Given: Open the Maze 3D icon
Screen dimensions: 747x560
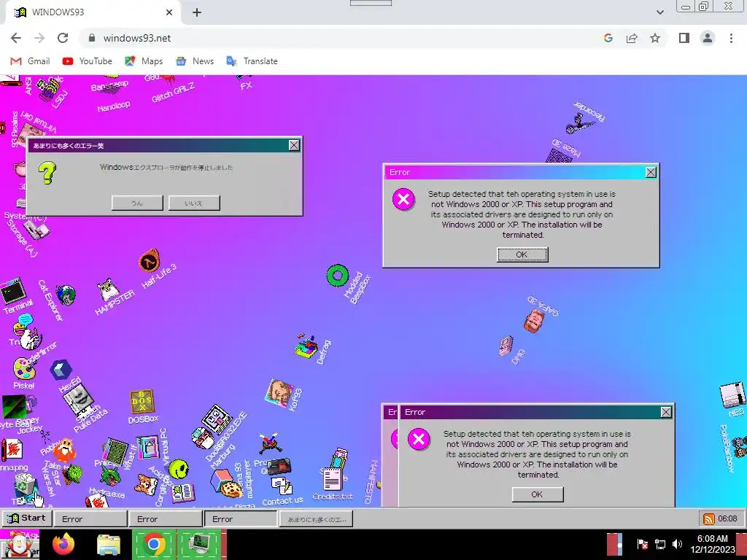Looking at the screenshot, I should (558, 156).
